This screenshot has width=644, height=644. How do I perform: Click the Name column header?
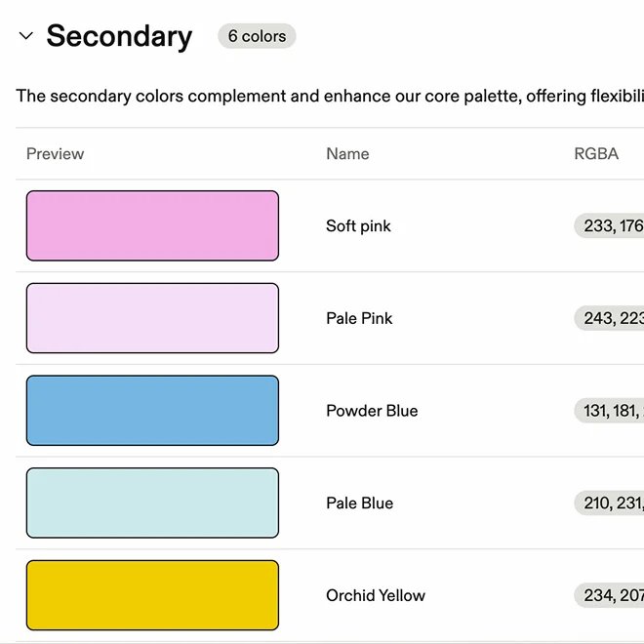pos(347,153)
